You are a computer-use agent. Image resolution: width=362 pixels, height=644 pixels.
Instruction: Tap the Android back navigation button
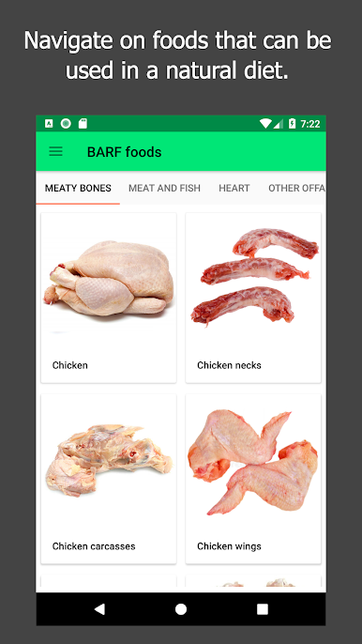99,608
